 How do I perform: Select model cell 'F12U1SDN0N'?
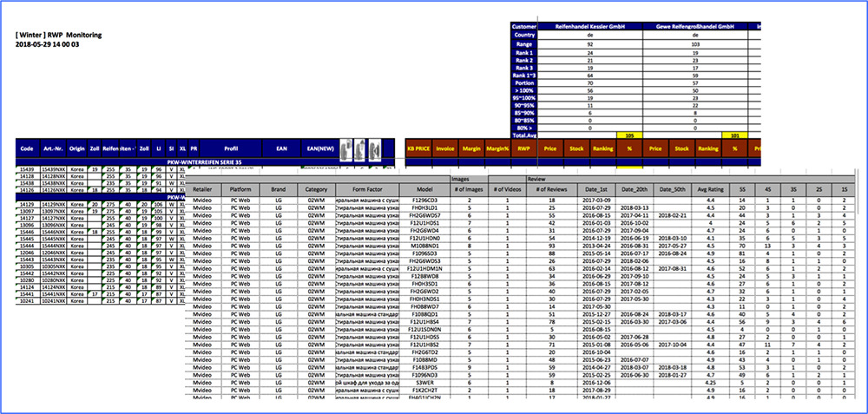(x=424, y=329)
